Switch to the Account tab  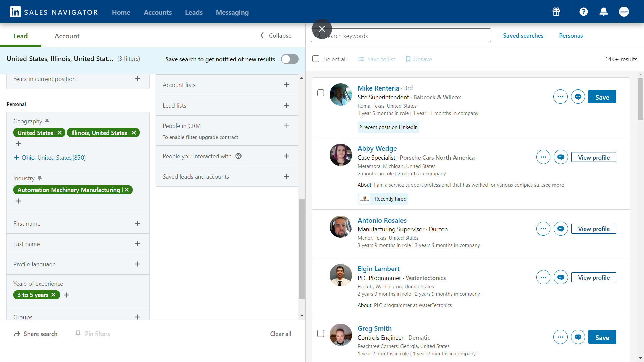click(67, 36)
